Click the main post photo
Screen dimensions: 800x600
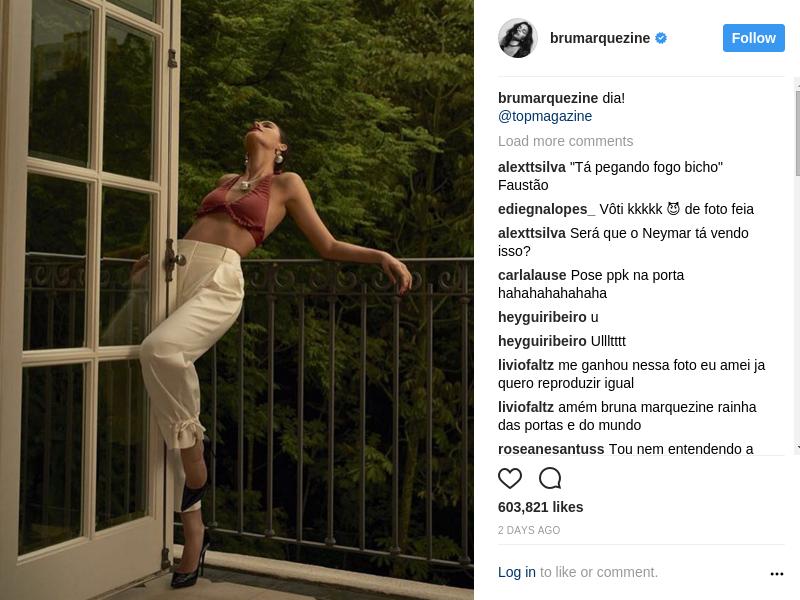[x=237, y=300]
